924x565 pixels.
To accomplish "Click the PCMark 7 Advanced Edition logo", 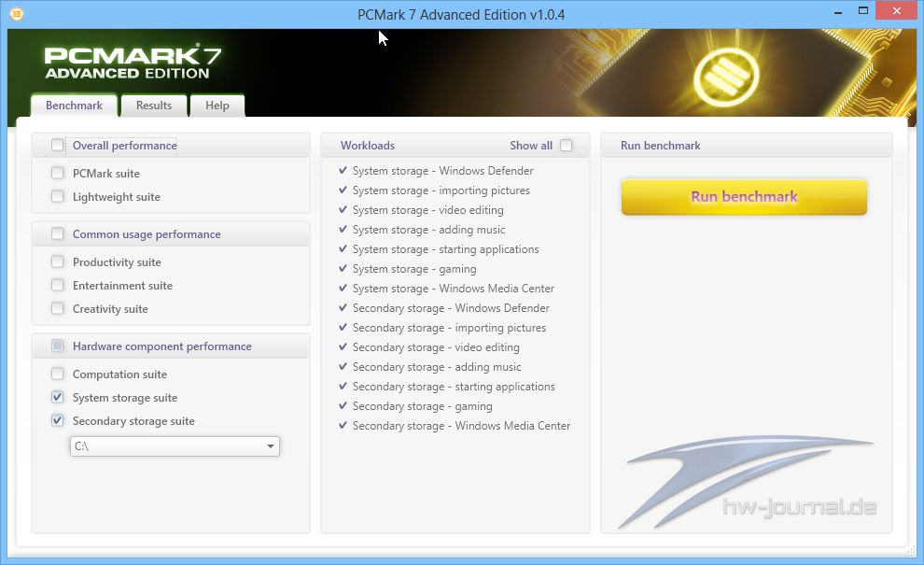I will click(x=133, y=62).
